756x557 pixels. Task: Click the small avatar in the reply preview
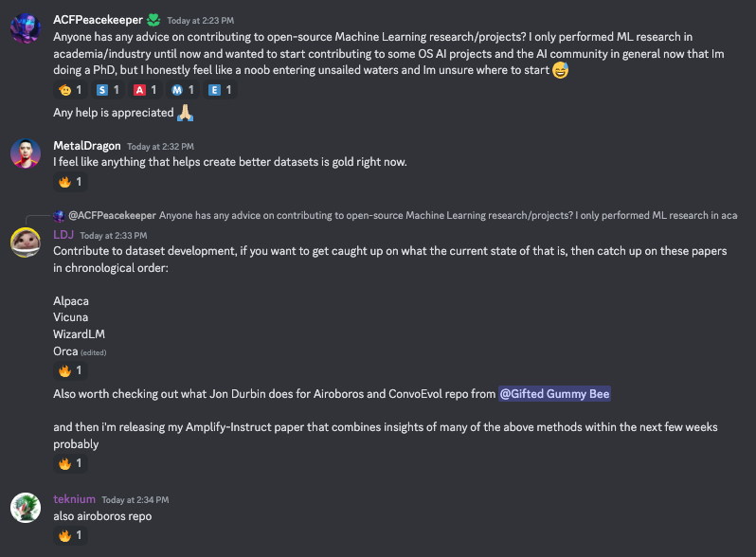[x=59, y=215]
